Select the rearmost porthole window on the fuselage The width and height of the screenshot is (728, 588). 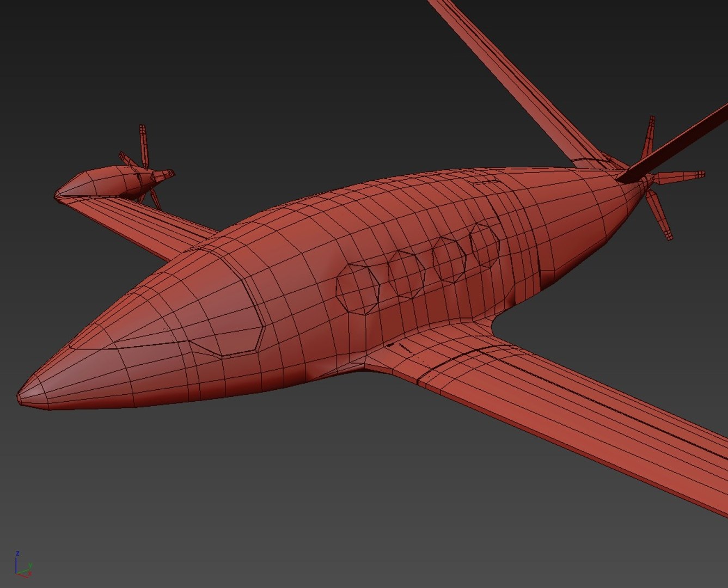click(485, 245)
